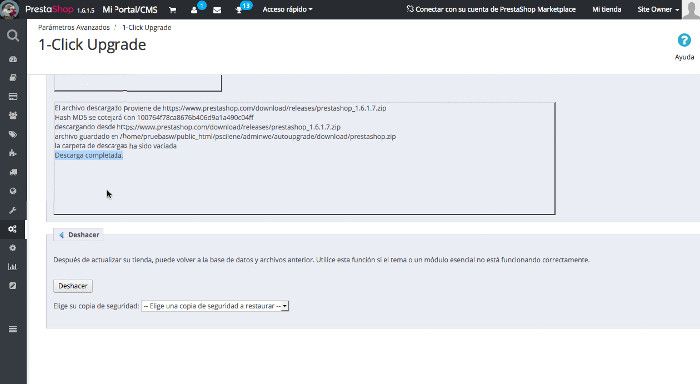Open the sidebar icon below the Stats chart
Viewport: 700px width, 384px height.
tap(13, 286)
